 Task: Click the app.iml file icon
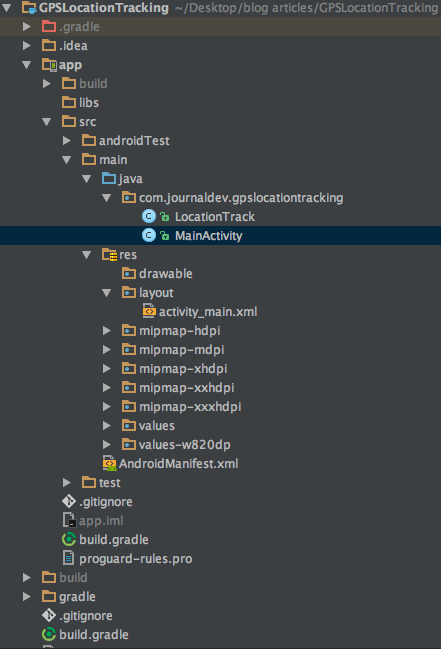click(x=69, y=520)
